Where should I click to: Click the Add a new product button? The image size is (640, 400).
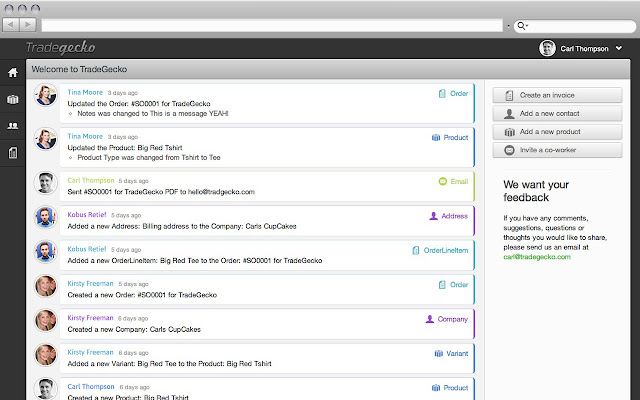coord(557,132)
